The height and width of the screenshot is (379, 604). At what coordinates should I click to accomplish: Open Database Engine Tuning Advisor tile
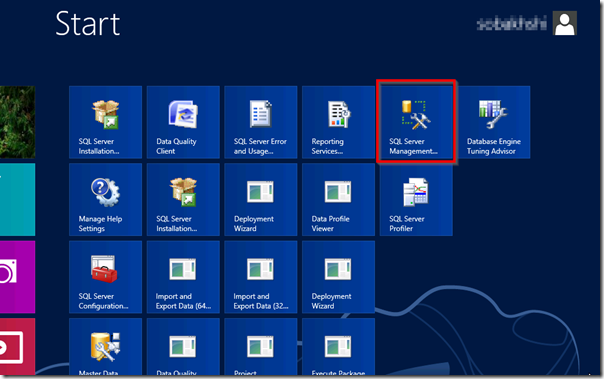pyautogui.click(x=494, y=122)
